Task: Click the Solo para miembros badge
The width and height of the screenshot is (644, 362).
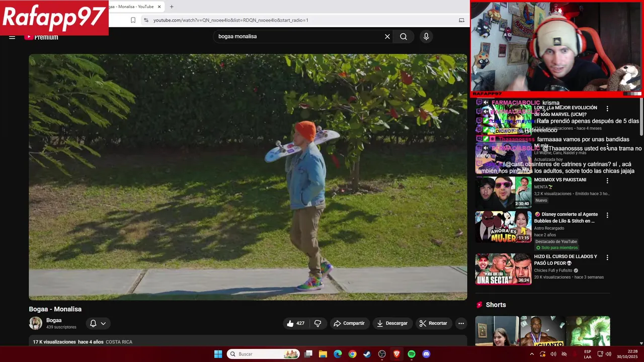Action: 556,248
